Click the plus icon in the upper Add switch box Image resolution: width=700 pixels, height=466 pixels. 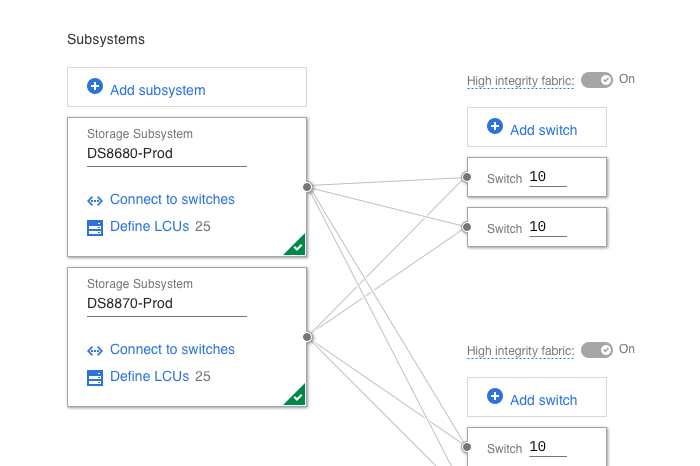[494, 127]
